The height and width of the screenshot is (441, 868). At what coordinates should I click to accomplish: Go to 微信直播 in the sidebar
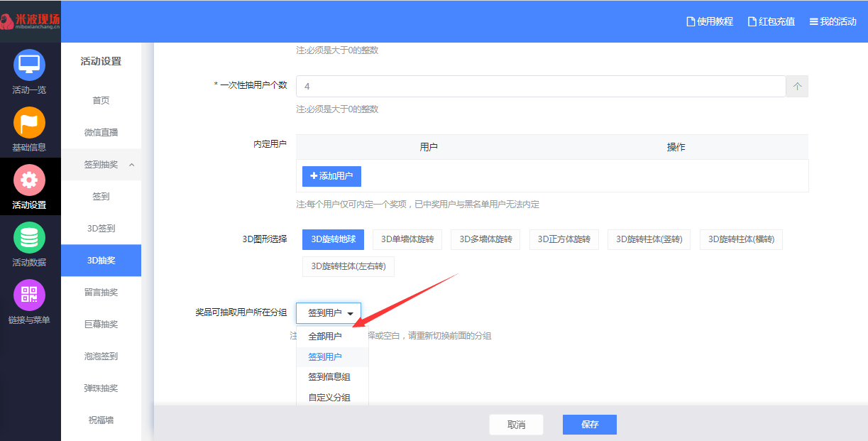click(101, 132)
